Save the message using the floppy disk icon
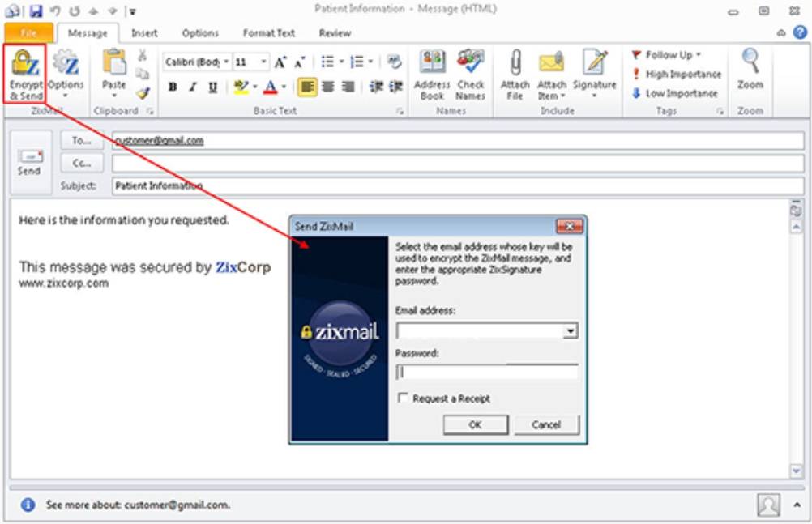812x524 pixels. (36, 11)
